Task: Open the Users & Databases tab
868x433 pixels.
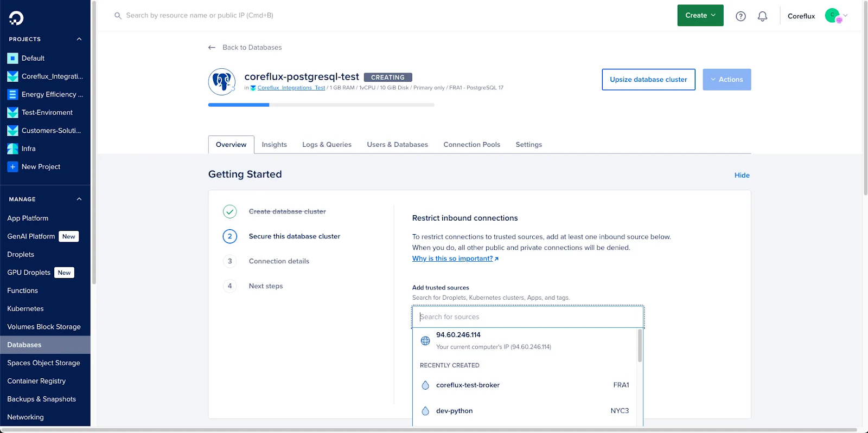Action: [398, 145]
